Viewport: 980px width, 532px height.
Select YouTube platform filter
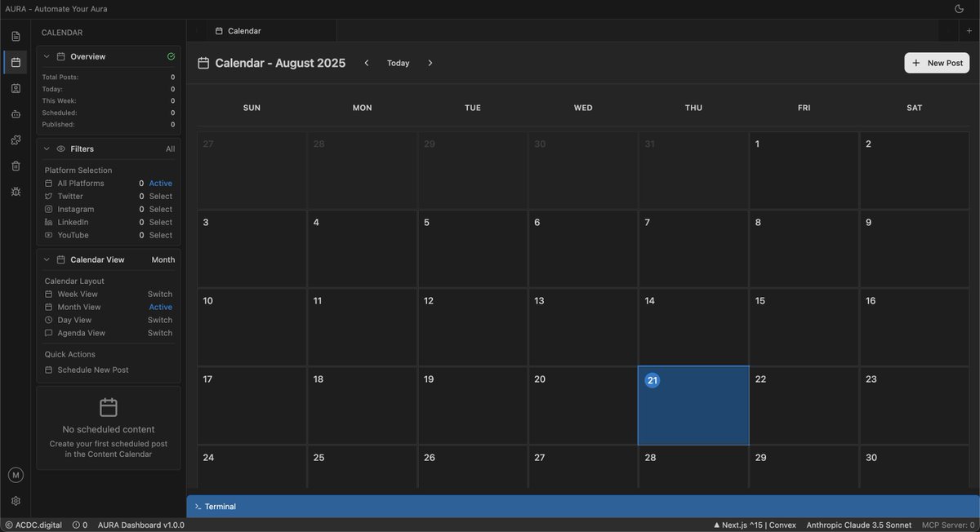click(109, 235)
